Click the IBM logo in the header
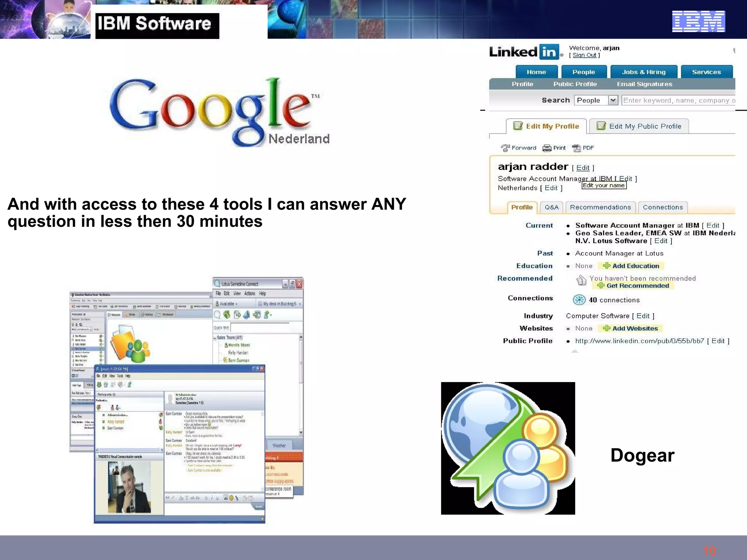 [x=698, y=21]
